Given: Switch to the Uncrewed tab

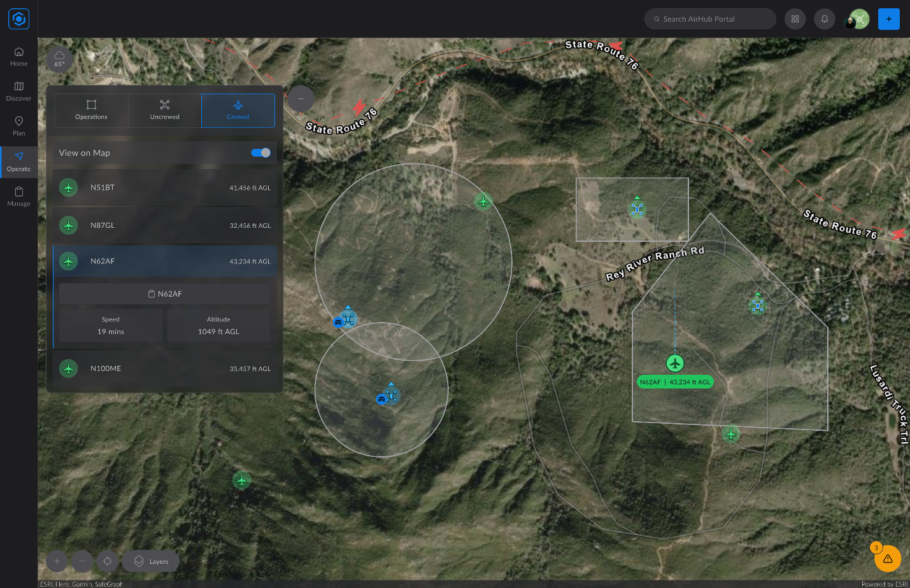Looking at the screenshot, I should click(164, 110).
